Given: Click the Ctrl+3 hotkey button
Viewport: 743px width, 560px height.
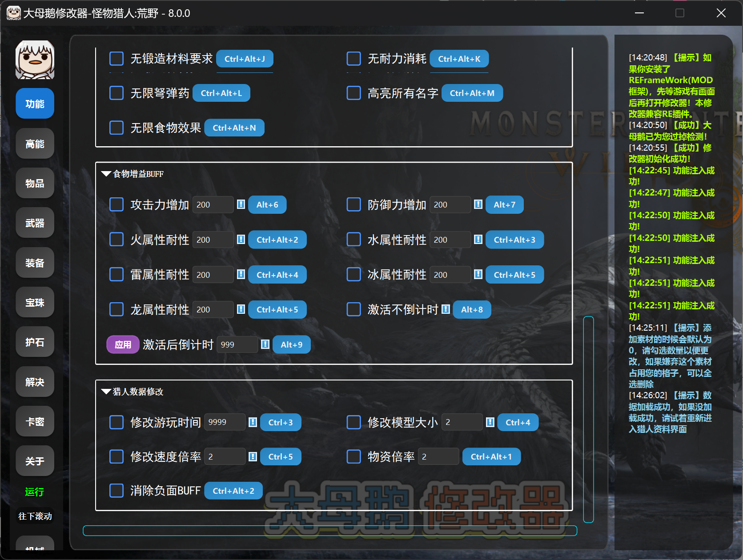Looking at the screenshot, I should click(281, 422).
